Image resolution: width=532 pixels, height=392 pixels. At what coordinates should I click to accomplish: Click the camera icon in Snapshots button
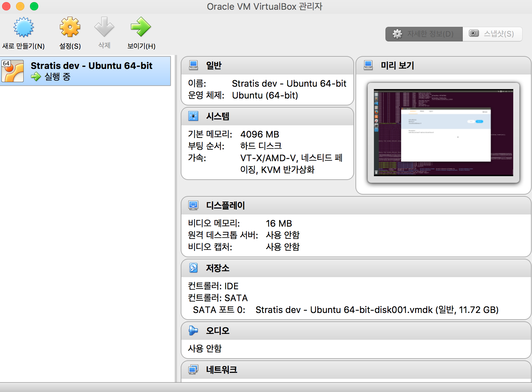474,33
